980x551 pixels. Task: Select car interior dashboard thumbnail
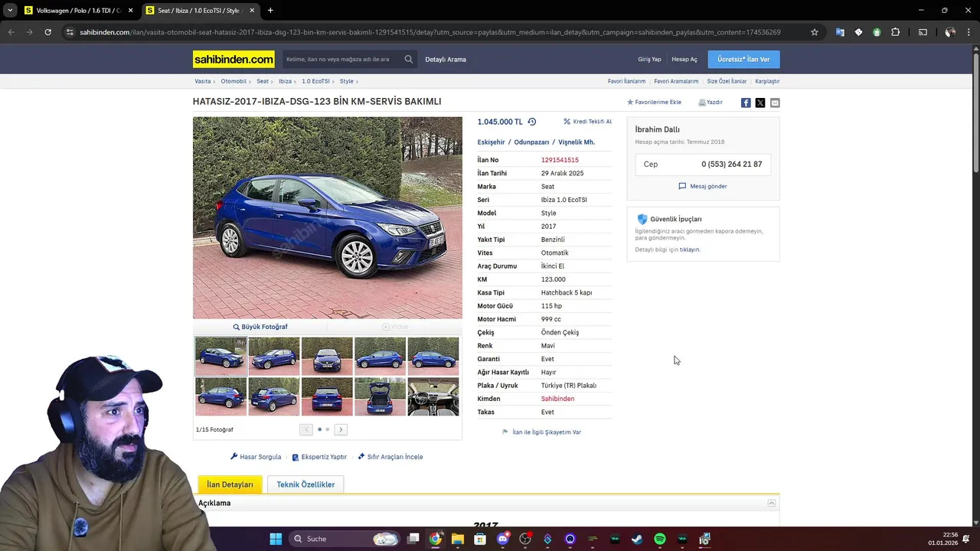coord(433,396)
